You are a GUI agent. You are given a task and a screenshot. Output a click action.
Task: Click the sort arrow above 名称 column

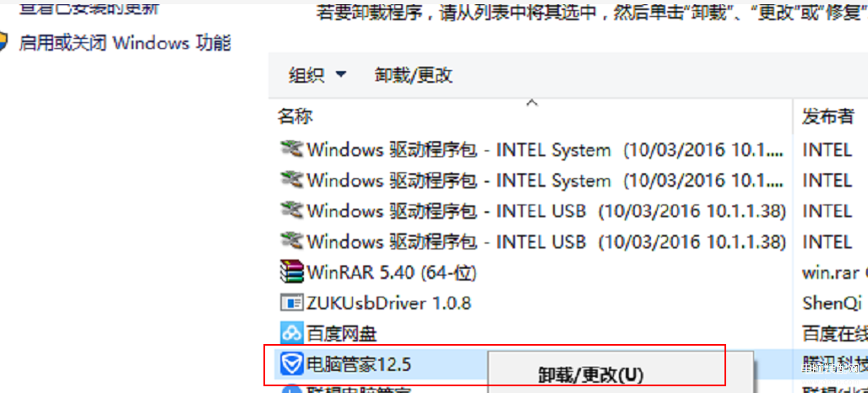531,102
